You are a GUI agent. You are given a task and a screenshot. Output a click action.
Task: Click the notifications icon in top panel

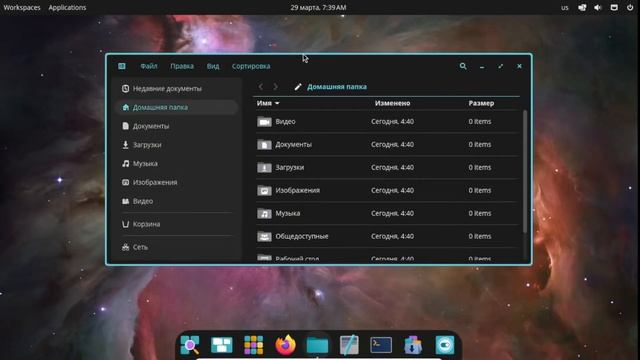(614, 7)
